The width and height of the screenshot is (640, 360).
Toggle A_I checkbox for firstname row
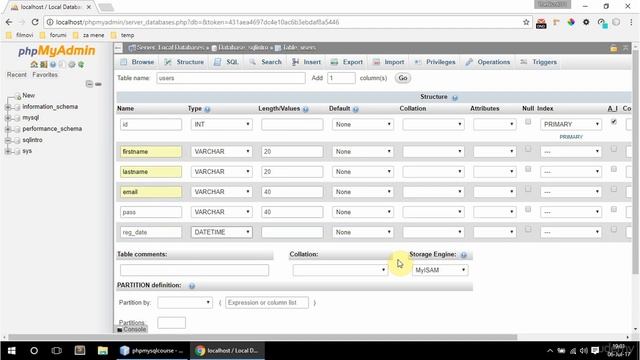click(613, 149)
